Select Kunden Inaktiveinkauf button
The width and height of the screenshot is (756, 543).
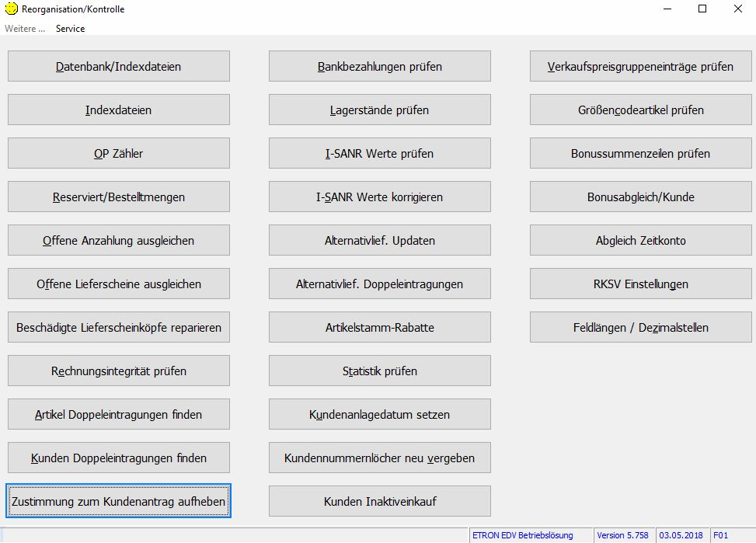point(380,502)
